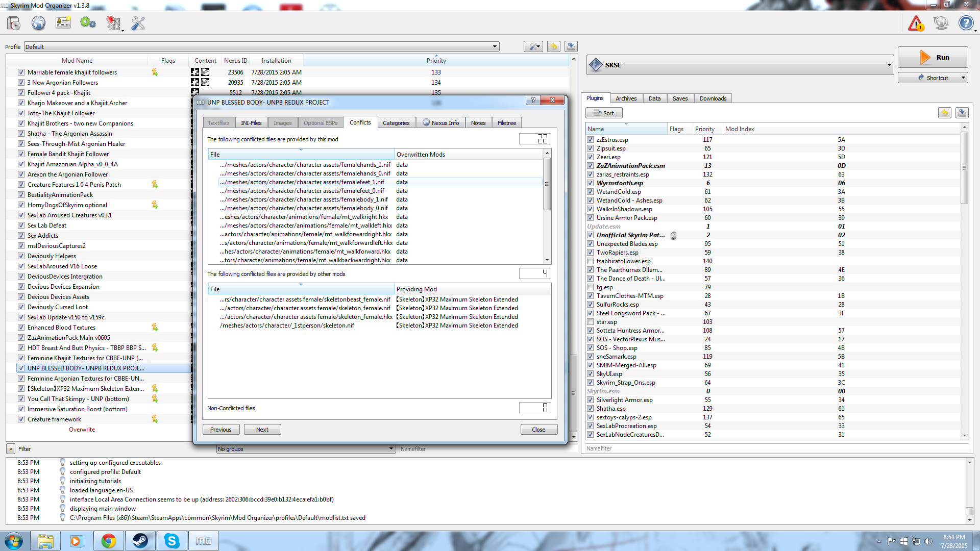Image resolution: width=980 pixels, height=551 pixels.
Task: Toggle the SkyUI.esp plugin checkbox
Action: 590,374
